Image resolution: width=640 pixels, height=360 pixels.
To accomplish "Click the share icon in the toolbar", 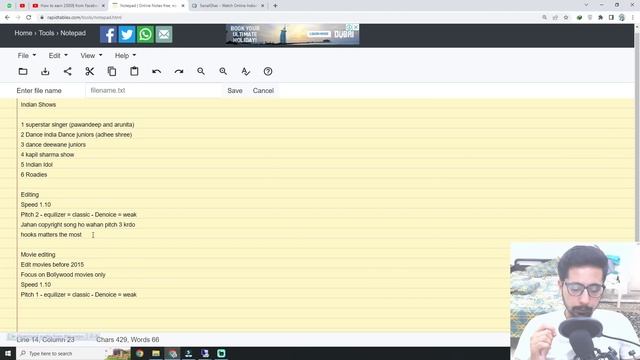I will (67, 71).
